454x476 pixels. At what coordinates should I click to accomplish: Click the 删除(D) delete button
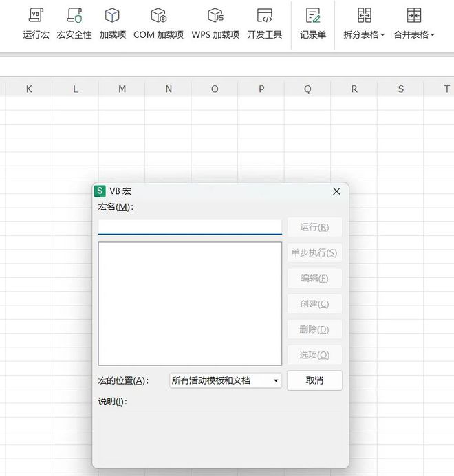tap(314, 329)
